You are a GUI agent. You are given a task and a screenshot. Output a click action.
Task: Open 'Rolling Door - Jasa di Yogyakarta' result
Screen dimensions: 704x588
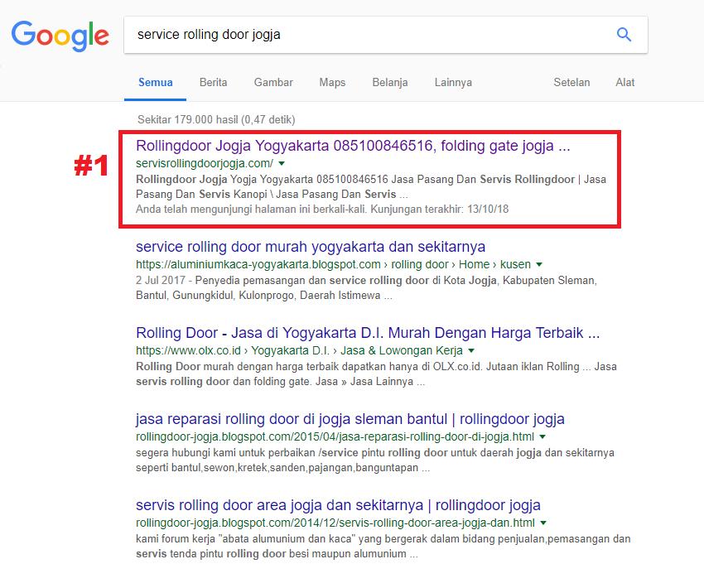pyautogui.click(x=368, y=333)
